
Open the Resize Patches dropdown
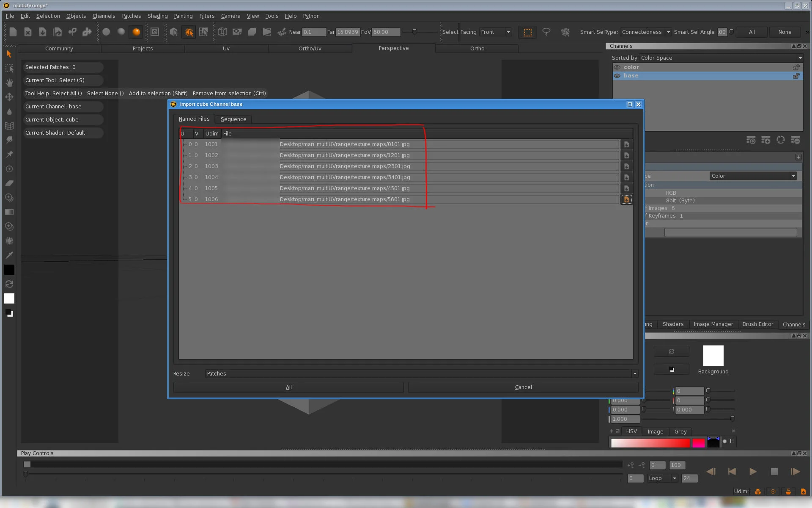point(421,373)
